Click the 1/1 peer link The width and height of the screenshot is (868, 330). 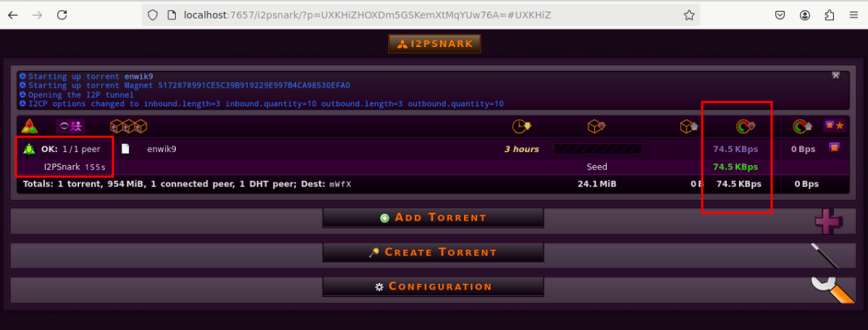pyautogui.click(x=80, y=149)
